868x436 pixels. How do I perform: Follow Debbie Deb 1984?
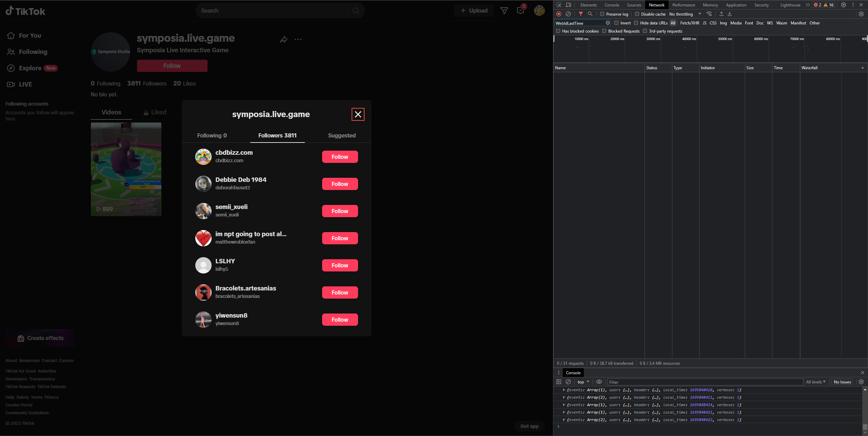point(340,184)
